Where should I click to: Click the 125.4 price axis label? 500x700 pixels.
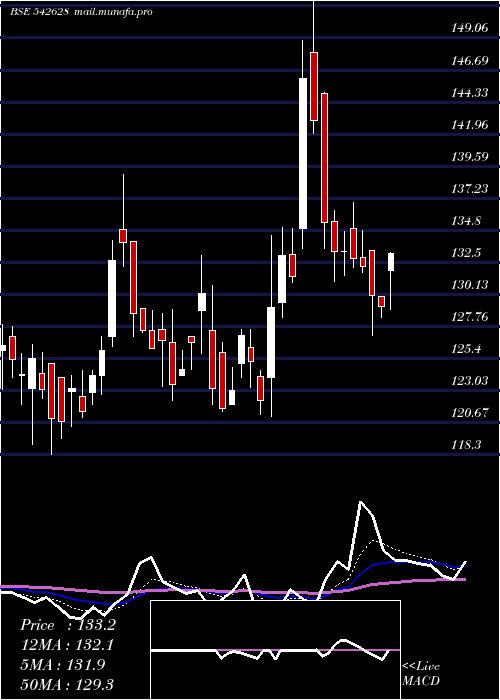coord(466,349)
